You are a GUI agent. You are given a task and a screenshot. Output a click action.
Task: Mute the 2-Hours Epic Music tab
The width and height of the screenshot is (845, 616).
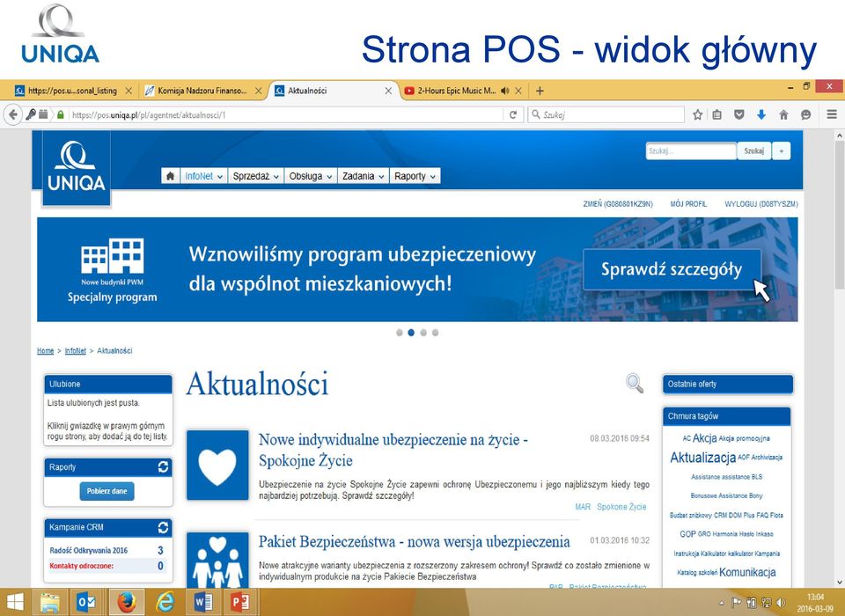[505, 91]
